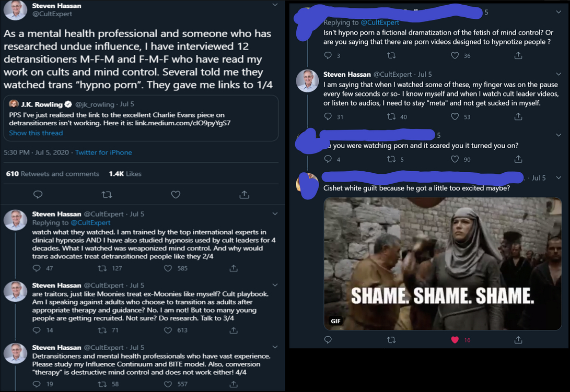Viewport: 570px width, 392px height.
Task: Retweet the 3/4 reply with 71 retweets
Action: pyautogui.click(x=102, y=330)
